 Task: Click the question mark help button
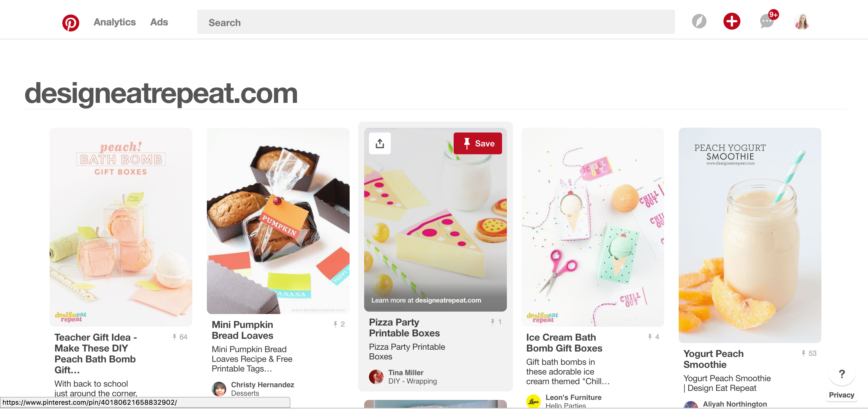coord(841,374)
